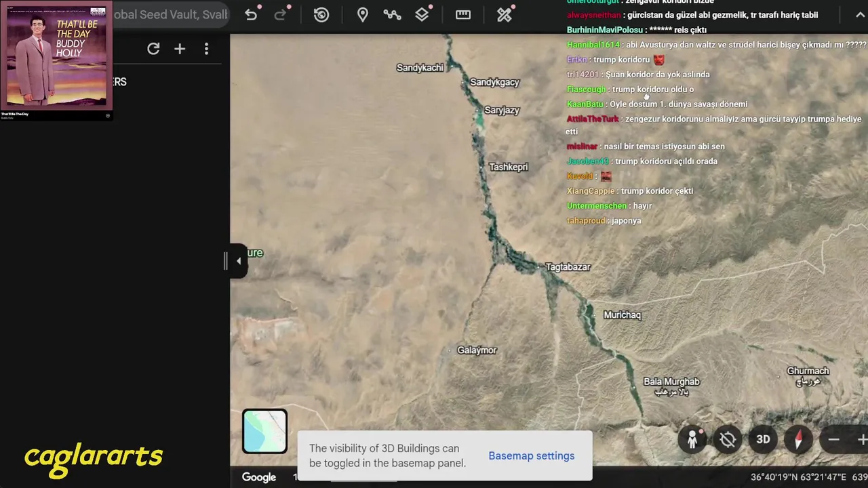The width and height of the screenshot is (868, 488).
Task: Click the Google logo at bottom
Action: coord(259,477)
